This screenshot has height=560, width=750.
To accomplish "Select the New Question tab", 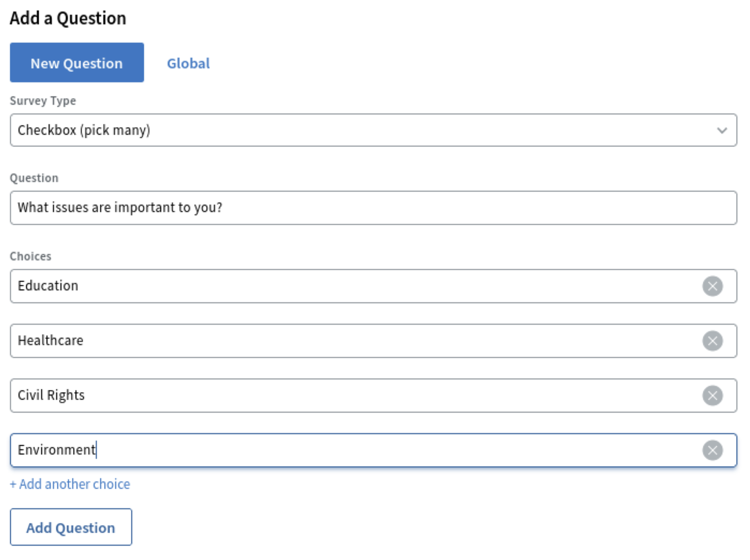I will [x=77, y=63].
